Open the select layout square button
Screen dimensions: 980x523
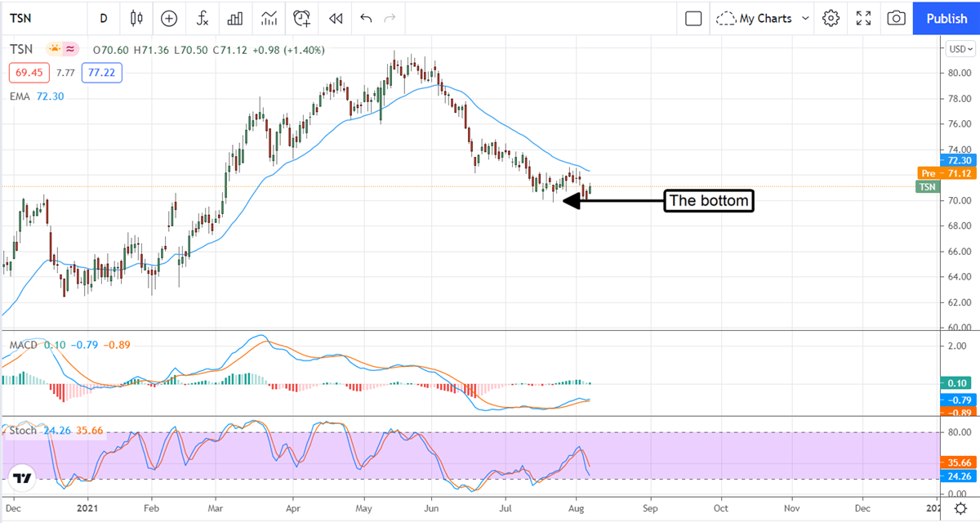click(x=693, y=18)
